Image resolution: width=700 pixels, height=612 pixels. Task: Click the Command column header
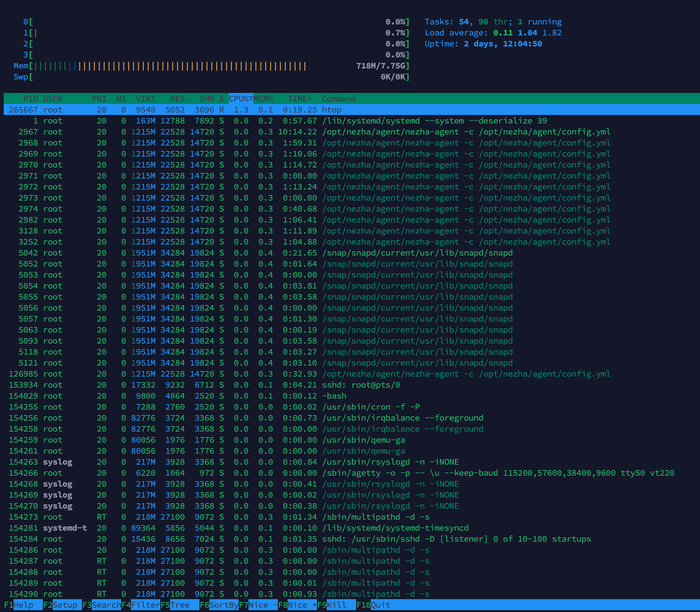pyautogui.click(x=339, y=99)
